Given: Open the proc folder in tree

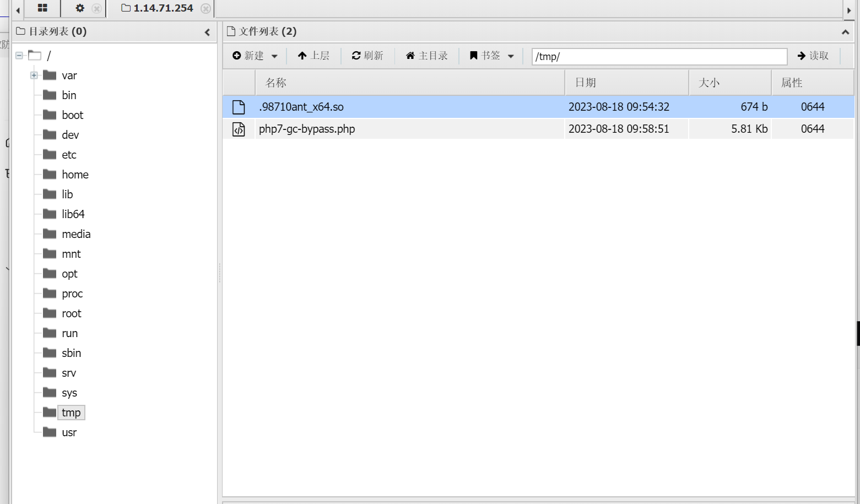Looking at the screenshot, I should pos(72,294).
